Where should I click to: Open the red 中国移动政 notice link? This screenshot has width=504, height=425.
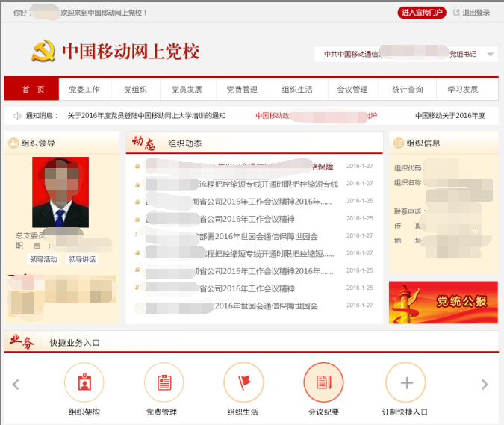coord(317,116)
